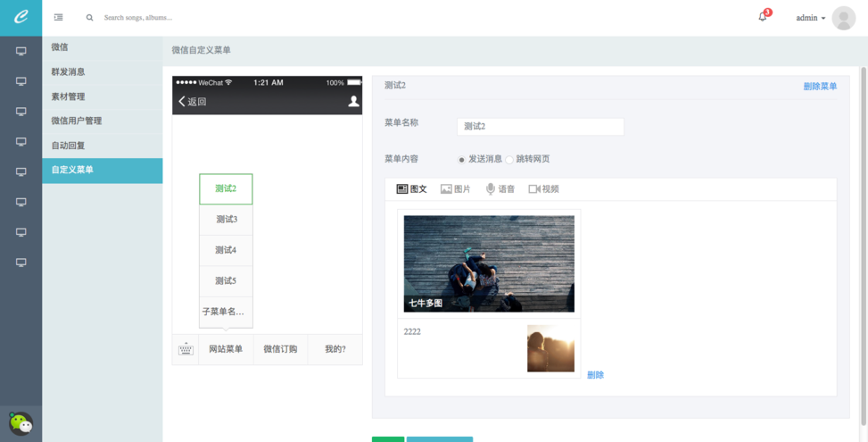
Task: Select the 子菜单名… submenu entry
Action: pos(226,312)
